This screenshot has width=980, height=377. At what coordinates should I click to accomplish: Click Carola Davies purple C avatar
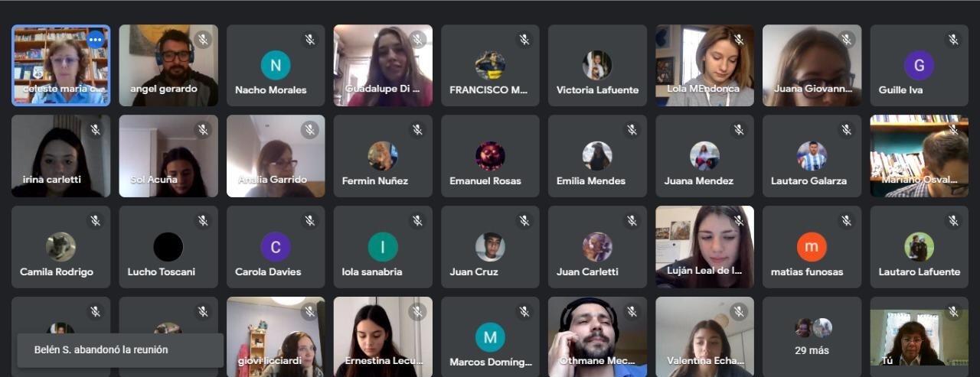[x=276, y=247]
